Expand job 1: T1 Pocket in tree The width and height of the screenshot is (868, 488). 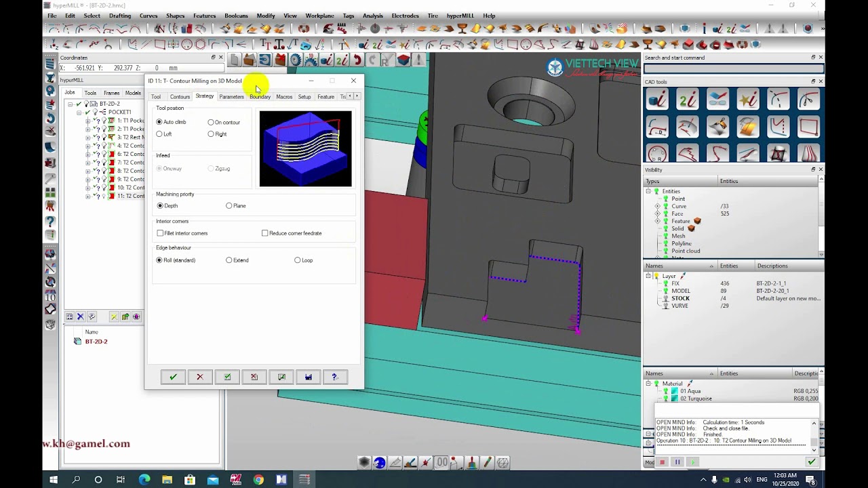(x=88, y=121)
